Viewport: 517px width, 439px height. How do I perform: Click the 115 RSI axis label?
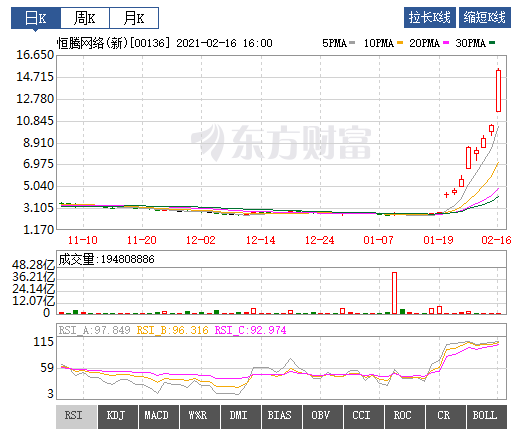tap(43, 342)
